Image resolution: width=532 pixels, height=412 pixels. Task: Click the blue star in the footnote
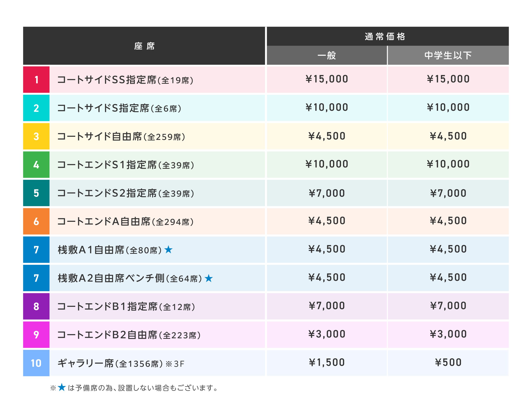pyautogui.click(x=62, y=387)
